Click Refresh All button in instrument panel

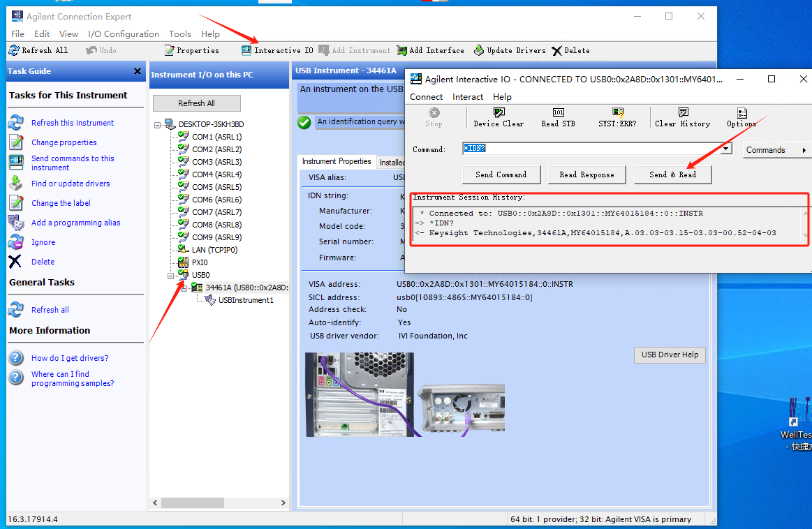196,103
